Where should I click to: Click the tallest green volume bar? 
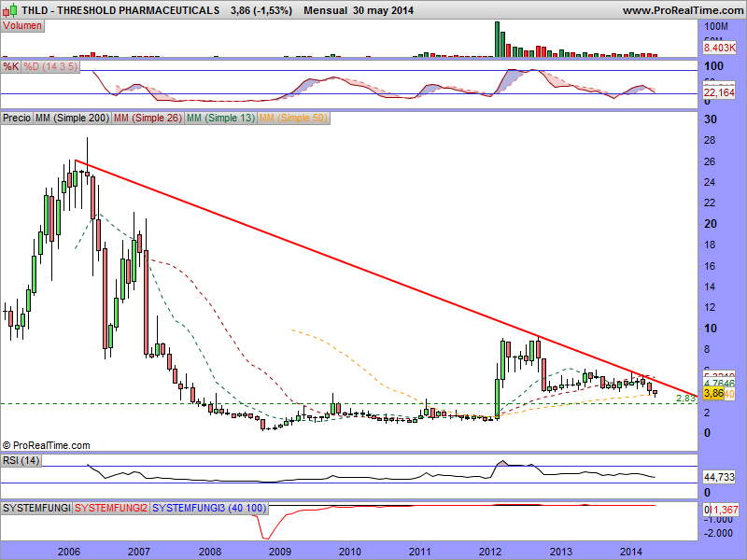[497, 39]
